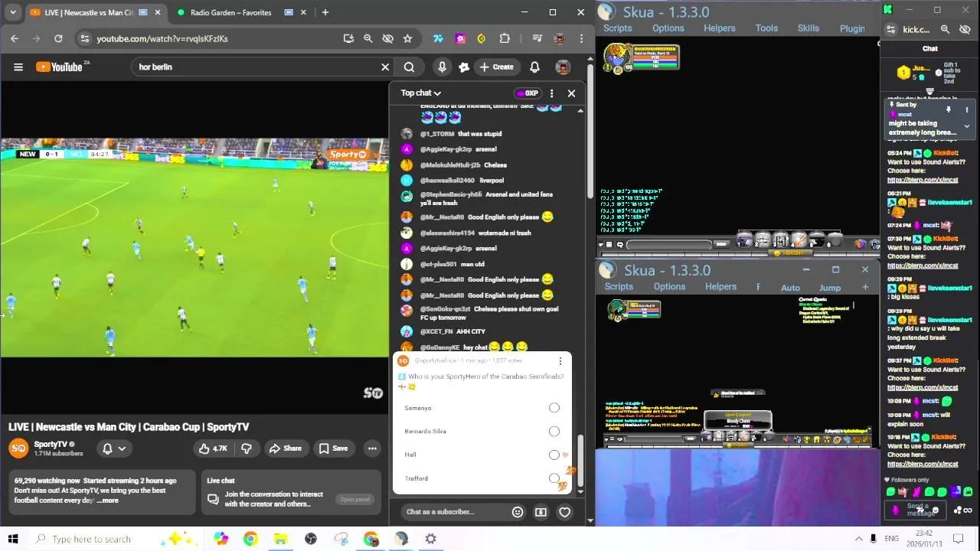Click the 0XP badge in chat header
The image size is (980, 551).
coord(528,93)
